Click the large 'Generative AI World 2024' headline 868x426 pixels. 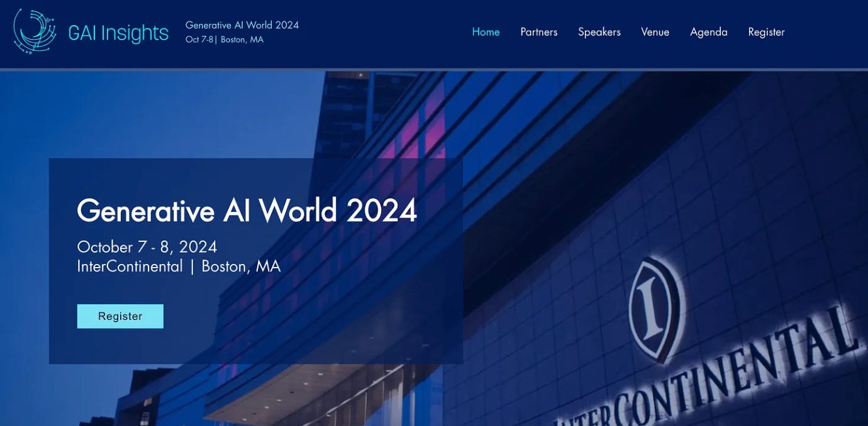[247, 210]
